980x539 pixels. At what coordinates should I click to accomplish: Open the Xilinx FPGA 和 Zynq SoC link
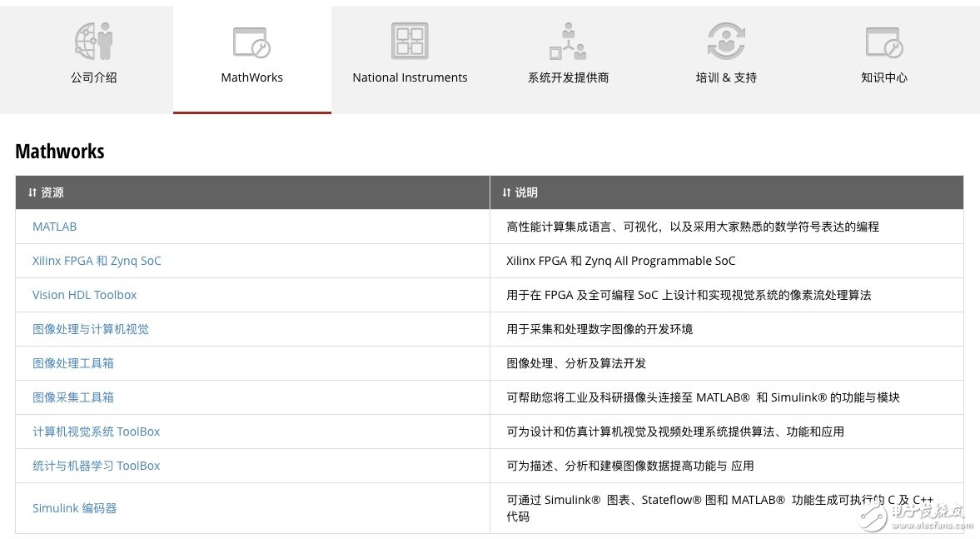click(x=97, y=261)
